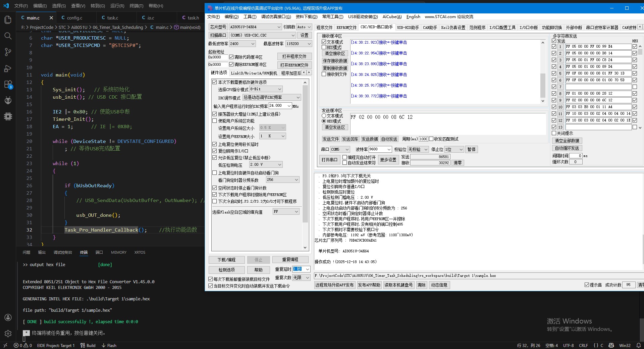644x349 pixels.
Task: Open the Accounts icon in activity bar
Action: 8,317
